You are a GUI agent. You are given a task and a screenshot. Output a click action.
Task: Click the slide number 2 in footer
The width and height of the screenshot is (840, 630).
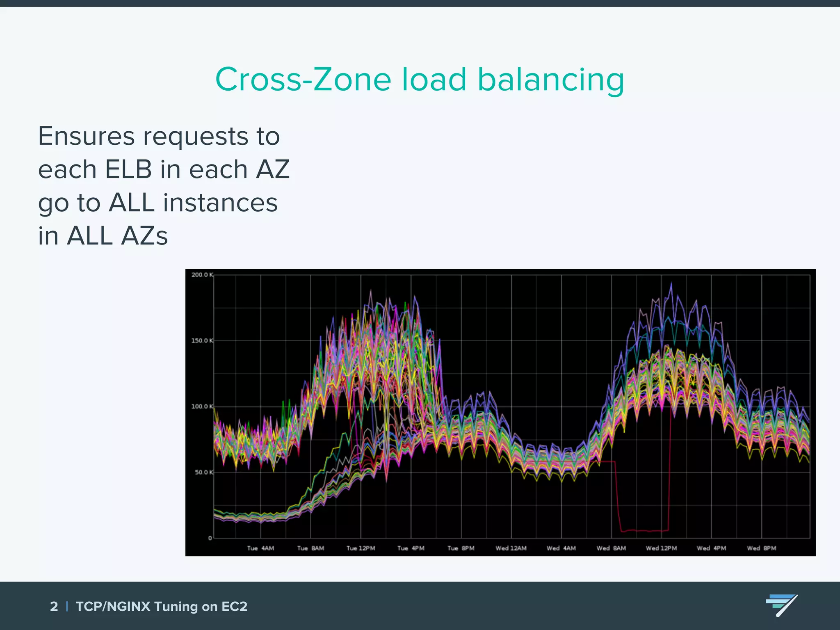pos(54,606)
